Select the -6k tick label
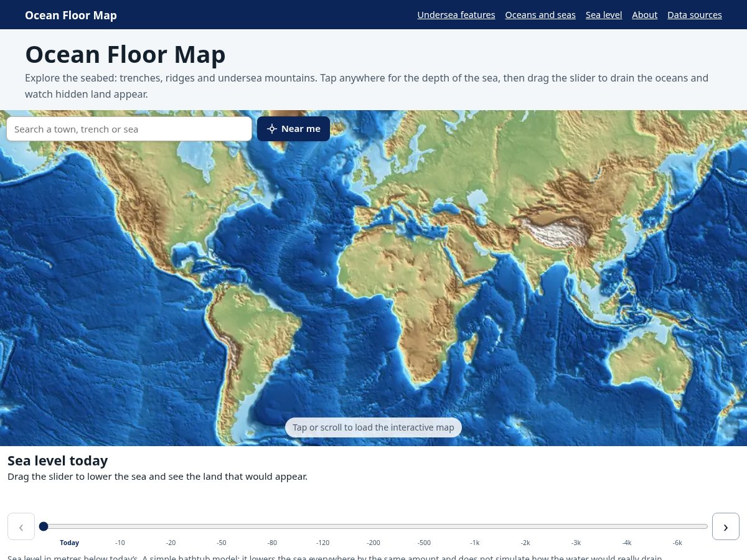 click(678, 543)
